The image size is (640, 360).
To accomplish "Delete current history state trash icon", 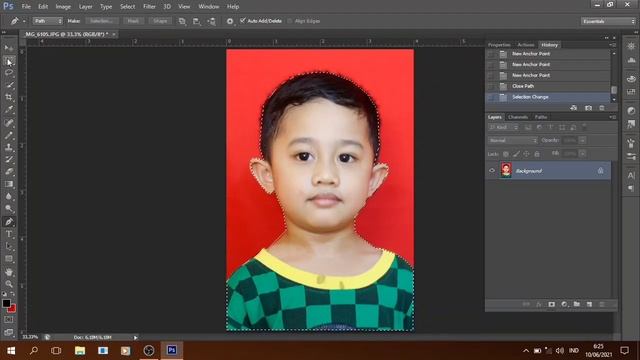I will point(602,108).
